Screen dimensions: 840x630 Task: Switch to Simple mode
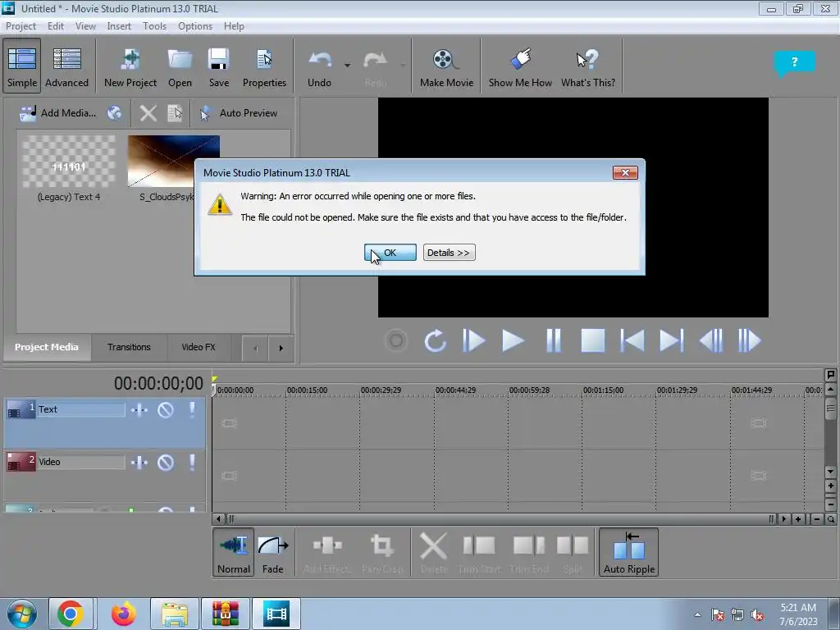(x=22, y=66)
